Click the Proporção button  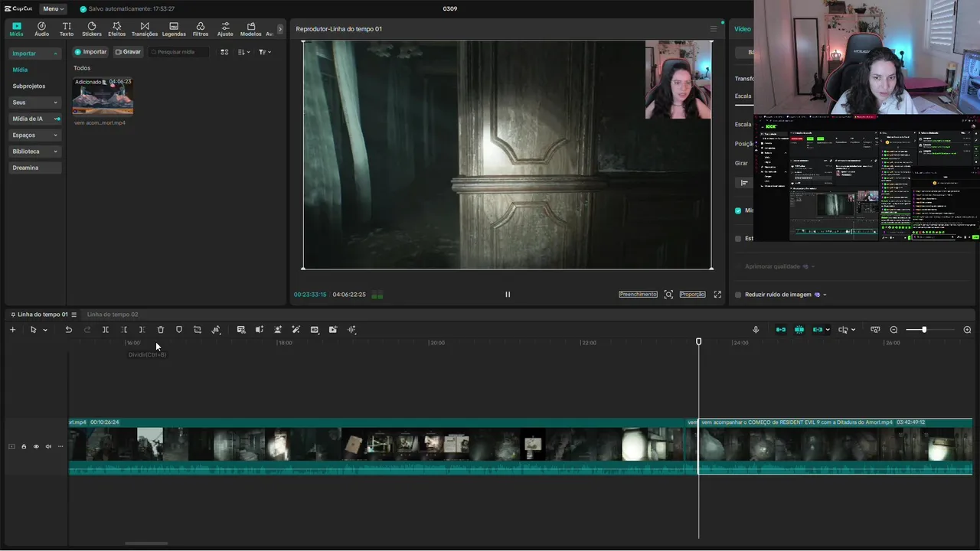[x=693, y=295]
